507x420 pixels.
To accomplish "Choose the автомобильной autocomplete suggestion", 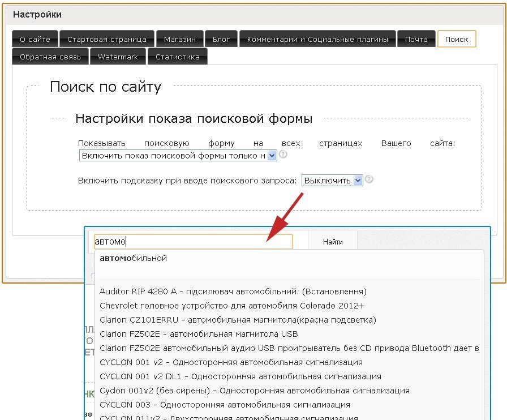I will pos(134,258).
